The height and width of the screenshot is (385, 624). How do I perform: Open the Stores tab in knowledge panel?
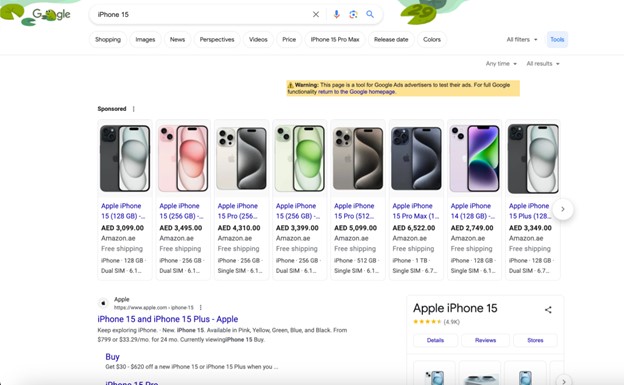535,340
